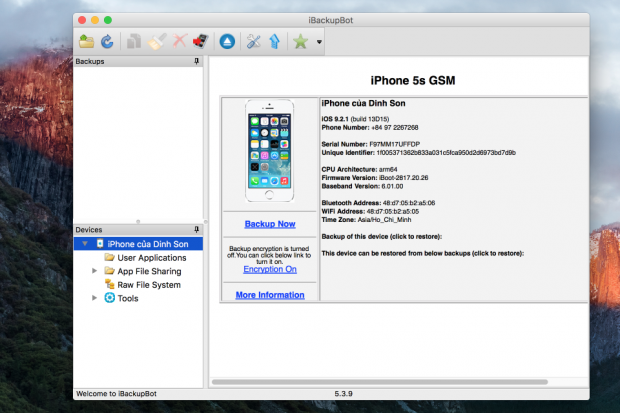Click the open backup folder icon
The width and height of the screenshot is (620, 413).
pyautogui.click(x=87, y=42)
